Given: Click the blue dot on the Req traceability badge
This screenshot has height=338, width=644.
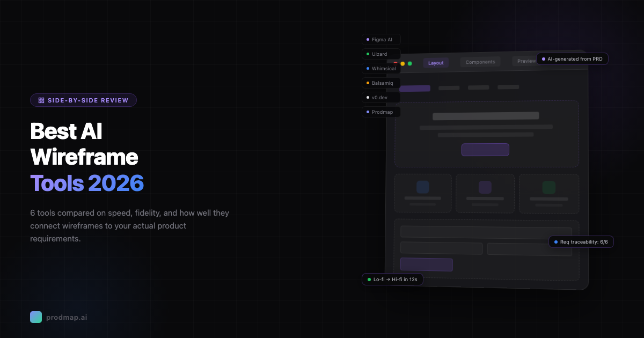Looking at the screenshot, I should pyautogui.click(x=555, y=242).
